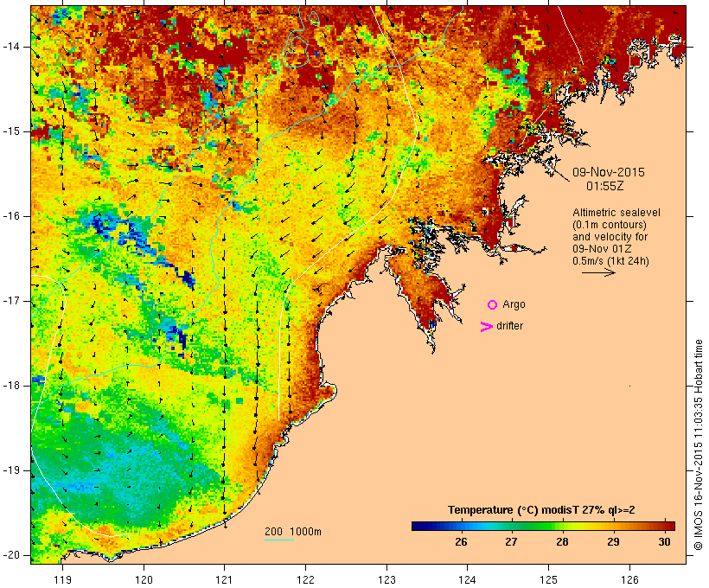Click the latitude axis label '-19'

pos(10,471)
